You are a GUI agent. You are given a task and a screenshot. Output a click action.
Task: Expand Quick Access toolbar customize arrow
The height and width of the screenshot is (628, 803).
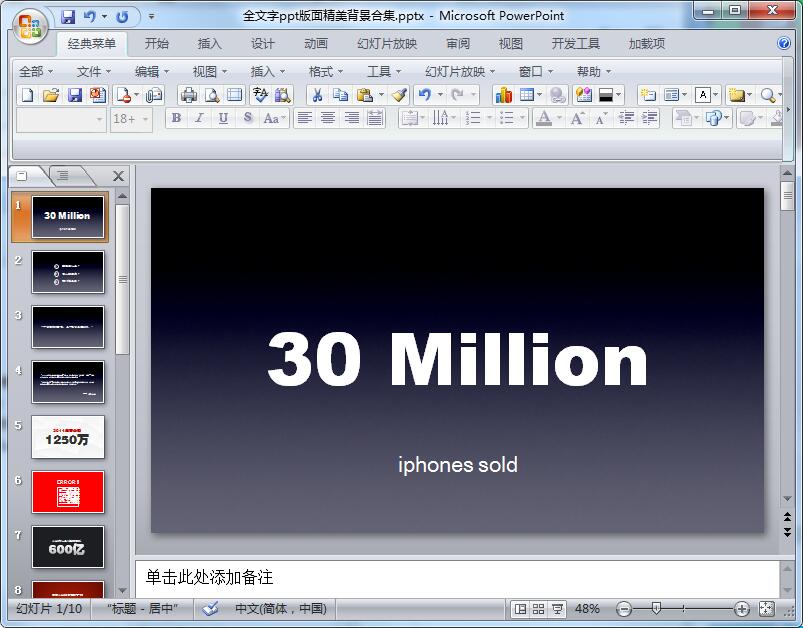(151, 17)
